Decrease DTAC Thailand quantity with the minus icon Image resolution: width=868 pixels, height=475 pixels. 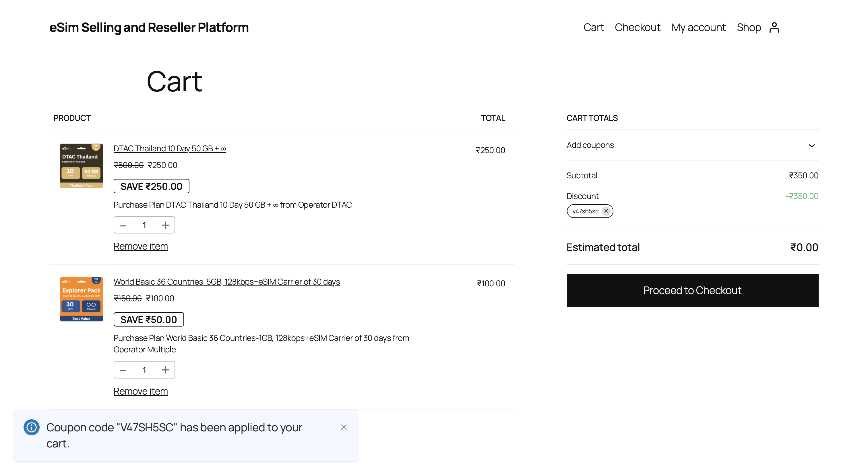123,225
